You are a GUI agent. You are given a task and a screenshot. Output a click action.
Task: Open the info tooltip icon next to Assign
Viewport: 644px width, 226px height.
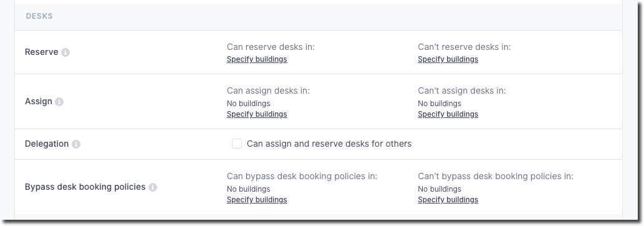[x=59, y=102]
